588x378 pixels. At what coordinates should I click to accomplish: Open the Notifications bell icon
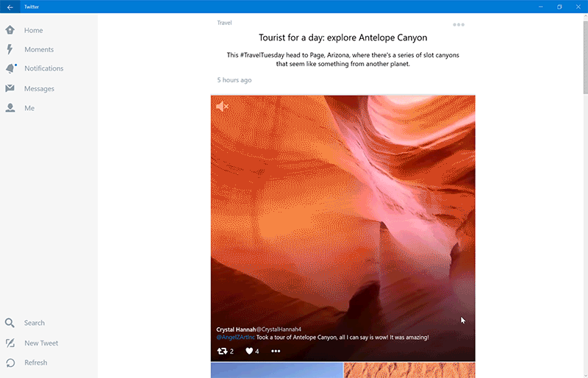click(10, 68)
